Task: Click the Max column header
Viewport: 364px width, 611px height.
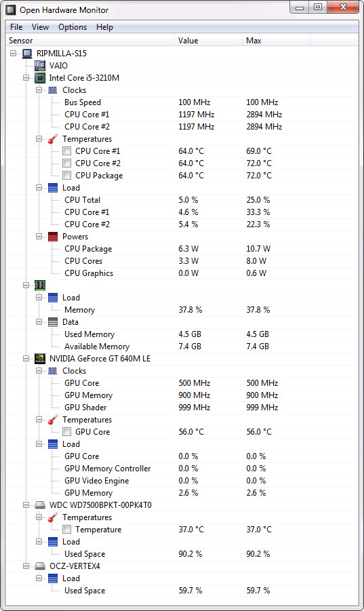Action: 276,41
